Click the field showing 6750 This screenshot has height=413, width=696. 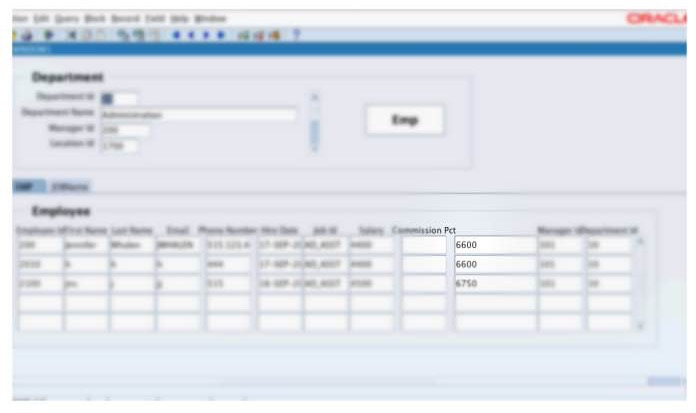coord(495,284)
